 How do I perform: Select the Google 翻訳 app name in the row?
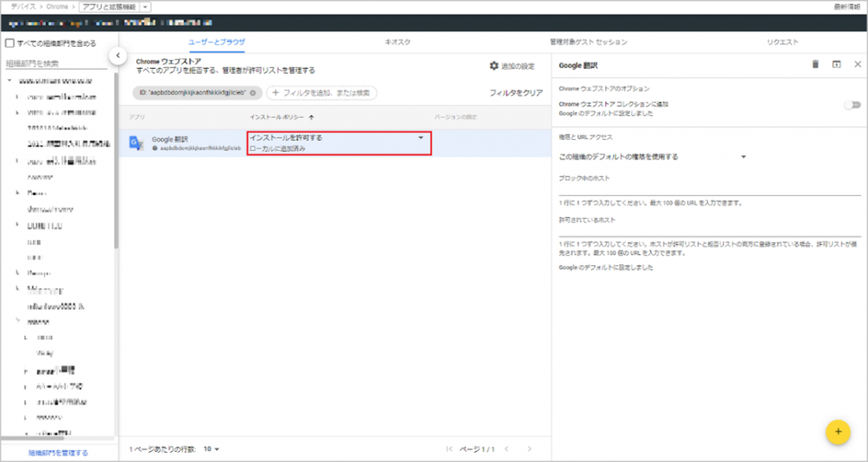point(170,139)
